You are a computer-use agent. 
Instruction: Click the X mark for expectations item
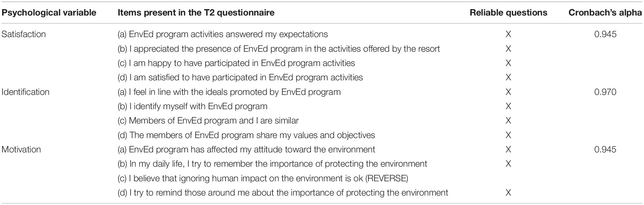tap(508, 34)
